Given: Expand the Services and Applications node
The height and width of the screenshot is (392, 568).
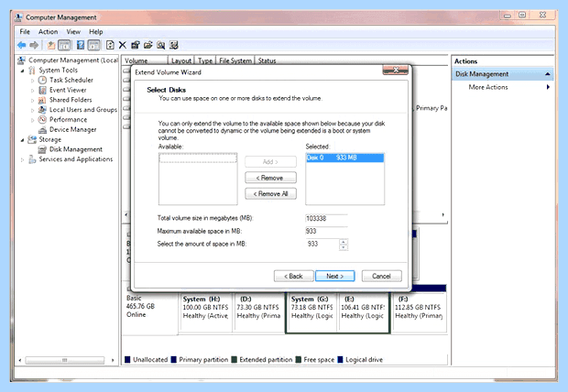Looking at the screenshot, I should (23, 159).
